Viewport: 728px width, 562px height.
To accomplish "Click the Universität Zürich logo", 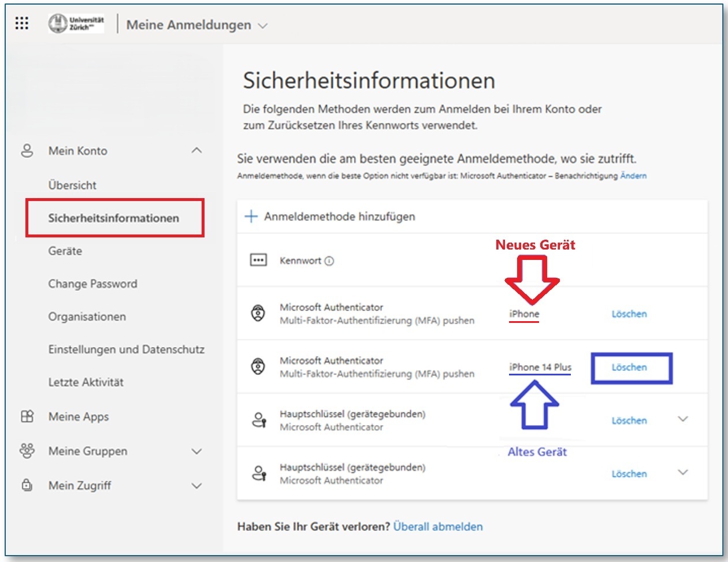I will (76, 24).
